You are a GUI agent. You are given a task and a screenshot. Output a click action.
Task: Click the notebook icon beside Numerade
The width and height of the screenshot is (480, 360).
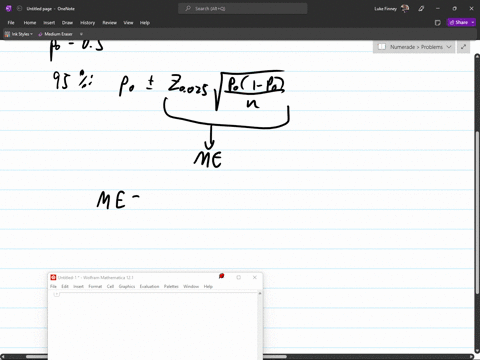tap(382, 47)
